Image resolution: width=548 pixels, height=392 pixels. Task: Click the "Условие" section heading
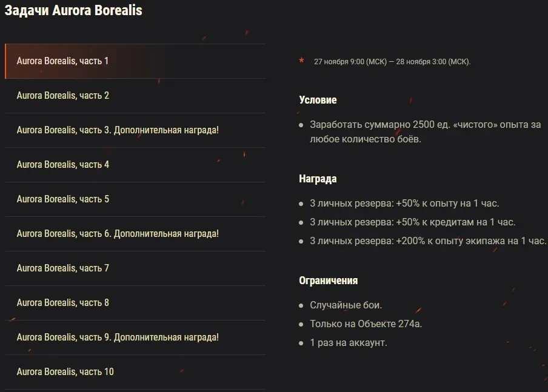318,100
